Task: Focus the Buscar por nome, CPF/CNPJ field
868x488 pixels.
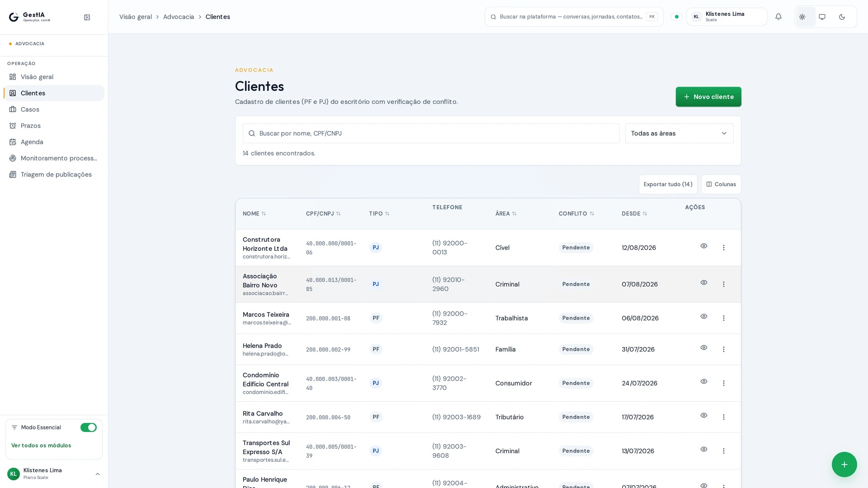Action: [431, 133]
